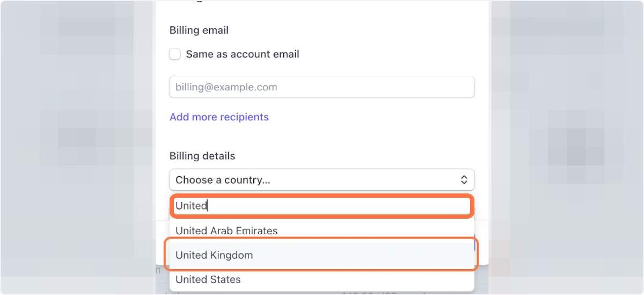Pick United Arab Emirates from the list
Viewport: 644px width, 295px height.
tap(226, 231)
